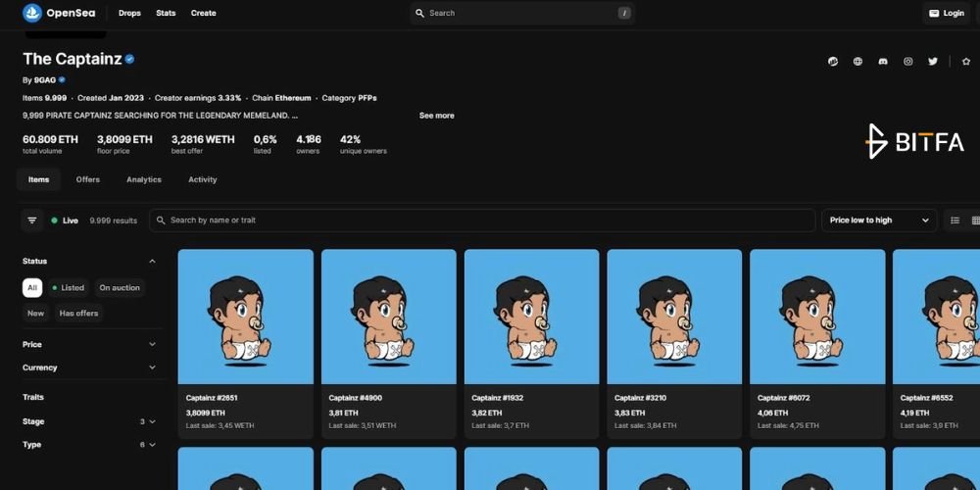Click the Category PFPs label
980x490 pixels.
350,98
